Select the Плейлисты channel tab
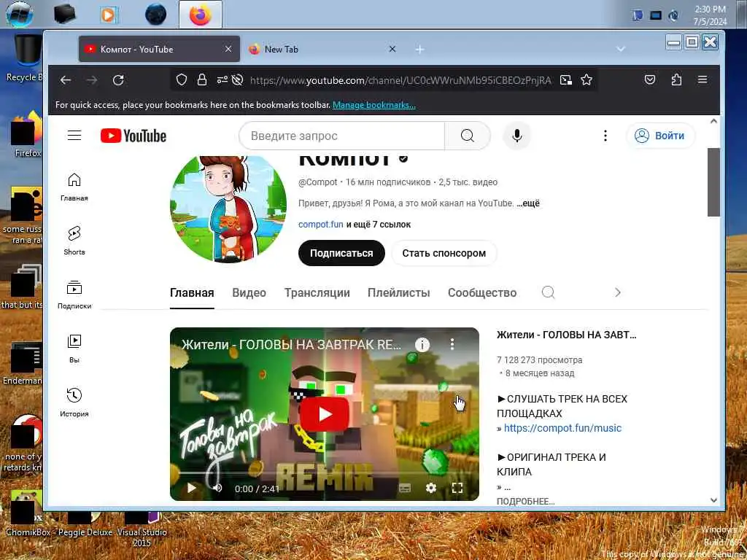This screenshot has width=747, height=560. (x=399, y=292)
